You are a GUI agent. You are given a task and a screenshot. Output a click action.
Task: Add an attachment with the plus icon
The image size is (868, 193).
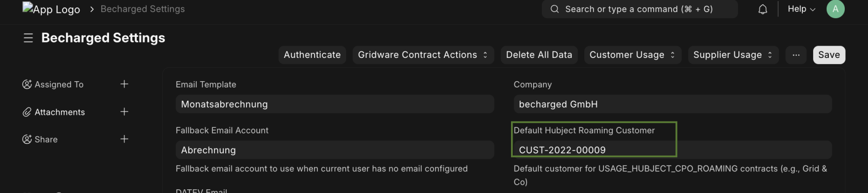(124, 112)
